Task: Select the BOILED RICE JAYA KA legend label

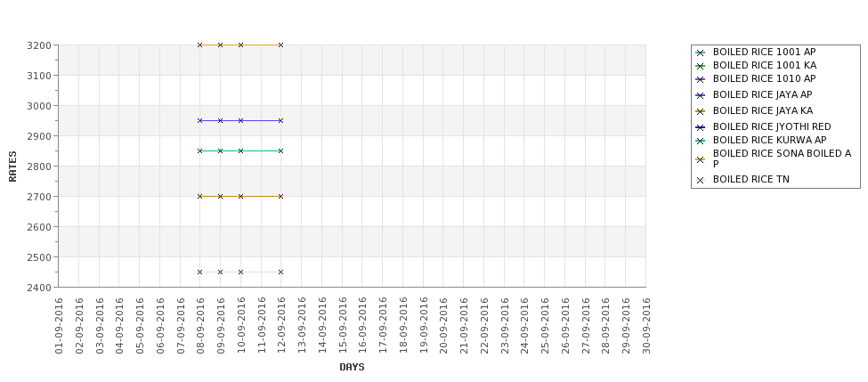Action: pos(763,110)
